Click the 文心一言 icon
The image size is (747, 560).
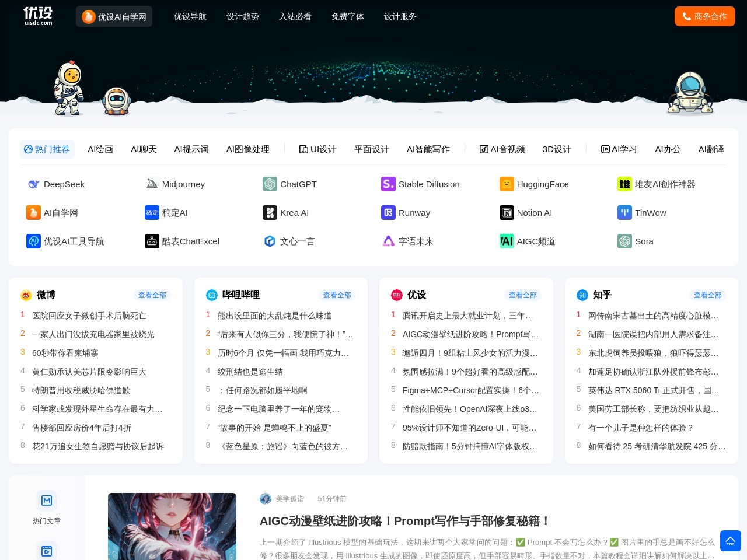[270, 242]
